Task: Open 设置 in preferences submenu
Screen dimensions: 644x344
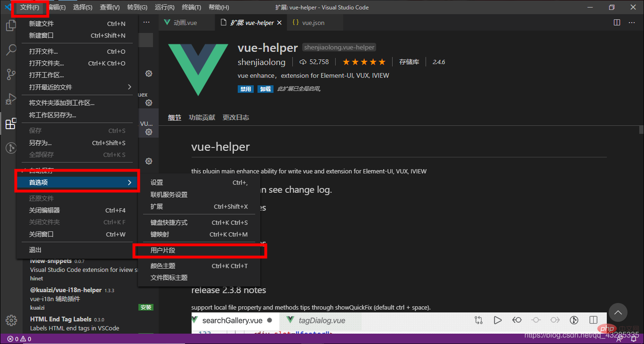Action: [x=199, y=182]
